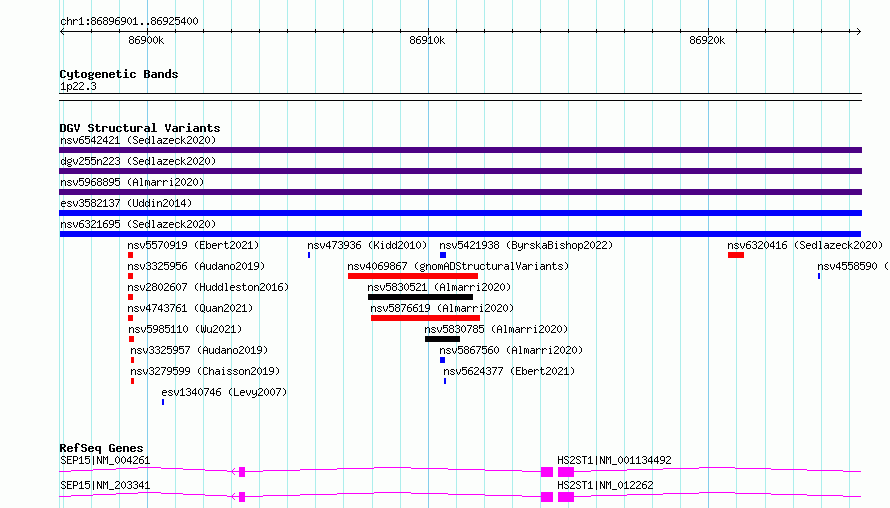Image resolution: width=890 pixels, height=508 pixels.
Task: Open the nsv5570919 (Ebert2021) label
Action: click(193, 245)
